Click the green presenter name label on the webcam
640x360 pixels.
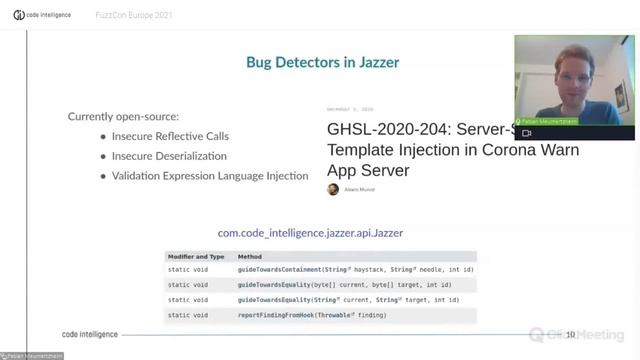click(x=547, y=121)
